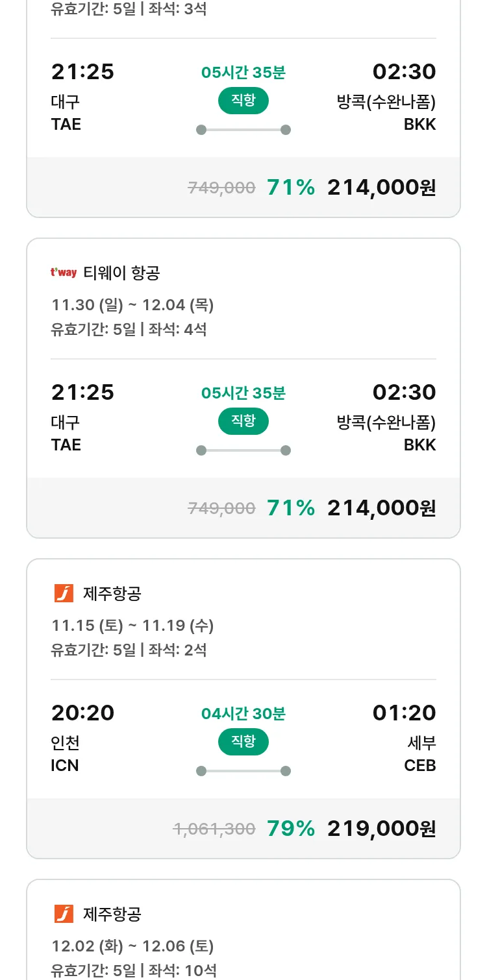Select the 214,000원 fare on the 티웨이 항공 card
The width and height of the screenshot is (487, 980).
[381, 508]
